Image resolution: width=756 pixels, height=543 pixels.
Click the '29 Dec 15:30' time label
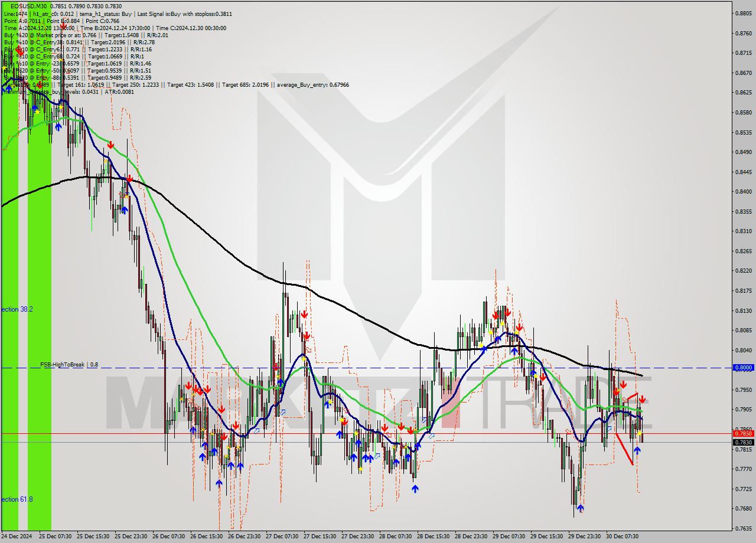pyautogui.click(x=546, y=537)
